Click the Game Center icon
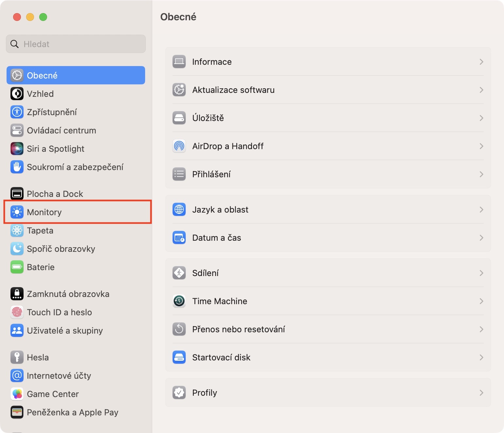Viewport: 504px width, 433px height. [17, 394]
